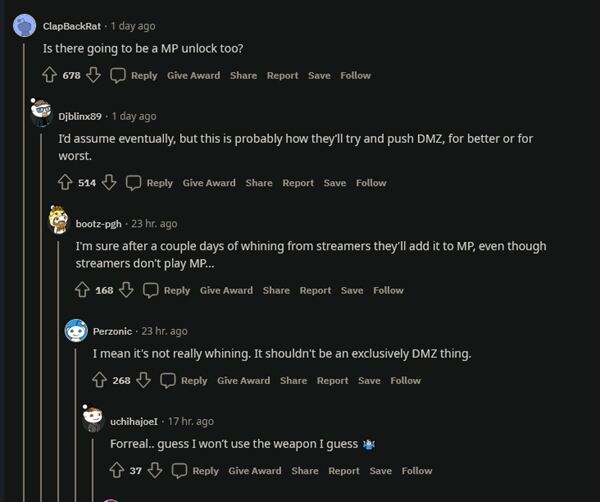Image resolution: width=600 pixels, height=502 pixels.
Task: Open Djblinx89's profile avatar
Action: point(41,113)
